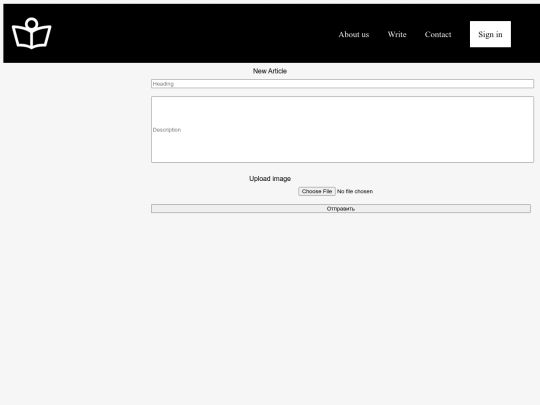Open the Contact link
The image size is (540, 405).
pyautogui.click(x=438, y=34)
